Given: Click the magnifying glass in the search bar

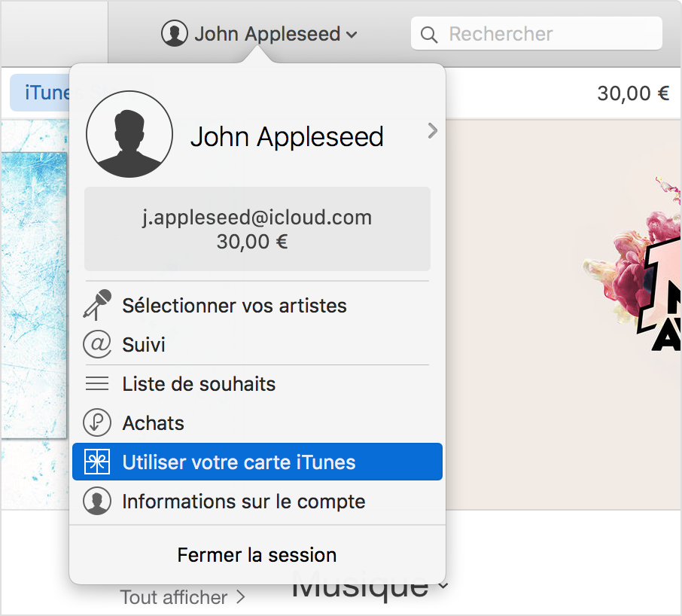Looking at the screenshot, I should [x=429, y=34].
